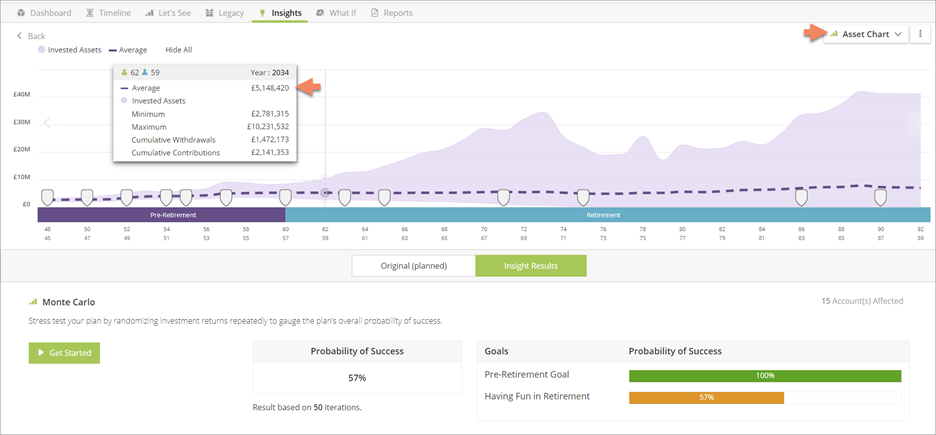The width and height of the screenshot is (936, 435).
Task: Expand the Asset Chart dropdown
Action: [x=865, y=34]
